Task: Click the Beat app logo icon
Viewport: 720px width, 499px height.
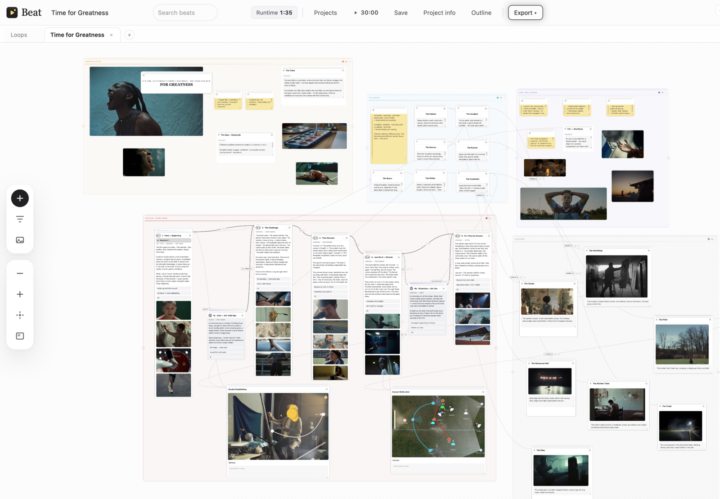Action: coord(12,12)
